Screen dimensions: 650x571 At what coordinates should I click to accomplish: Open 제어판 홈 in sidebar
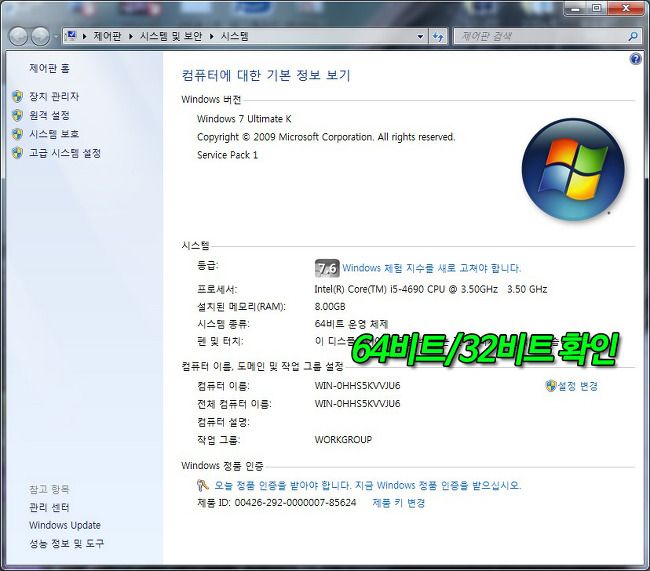tap(49, 68)
